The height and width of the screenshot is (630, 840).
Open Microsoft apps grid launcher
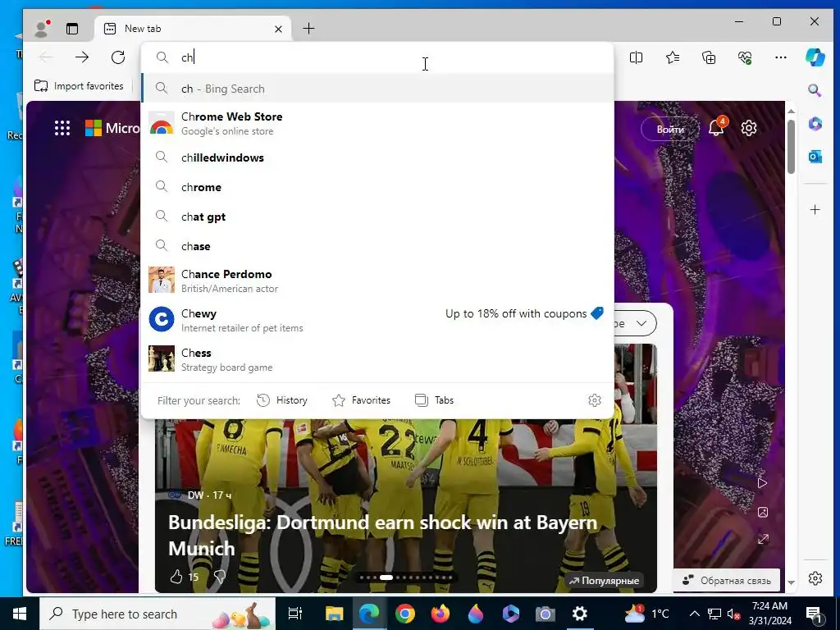pos(62,128)
